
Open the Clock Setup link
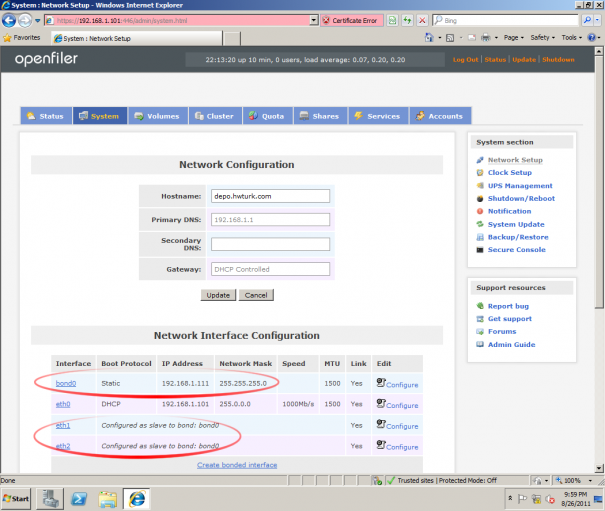[x=509, y=173]
